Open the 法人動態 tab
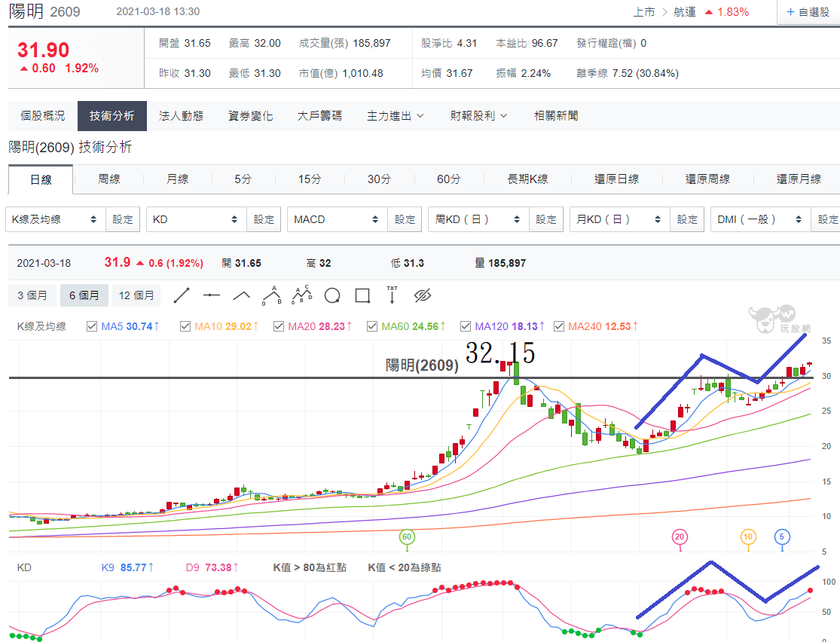This screenshot has height=642, width=840. click(181, 116)
